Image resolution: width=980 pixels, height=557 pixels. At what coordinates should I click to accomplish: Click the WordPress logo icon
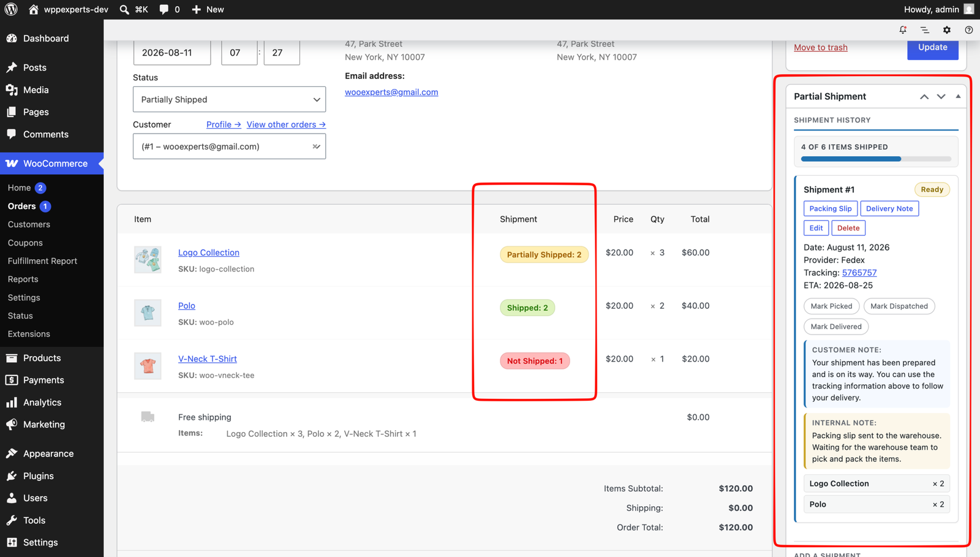tap(11, 9)
